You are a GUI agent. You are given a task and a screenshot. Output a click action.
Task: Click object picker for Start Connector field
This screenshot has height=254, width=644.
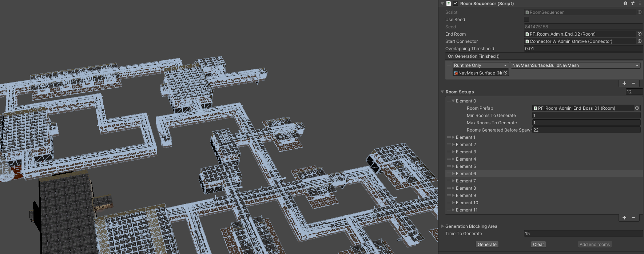[639, 41]
